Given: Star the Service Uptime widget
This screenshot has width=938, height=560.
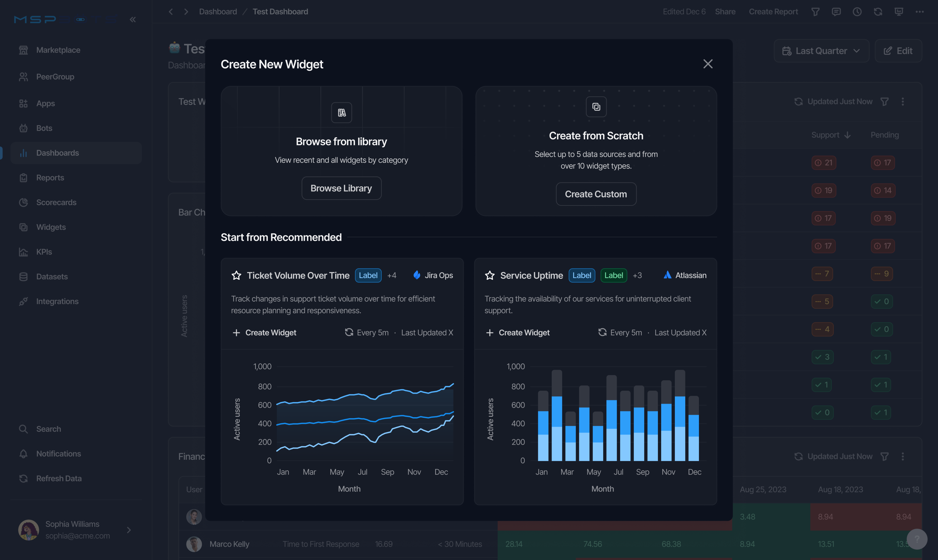Looking at the screenshot, I should tap(490, 275).
